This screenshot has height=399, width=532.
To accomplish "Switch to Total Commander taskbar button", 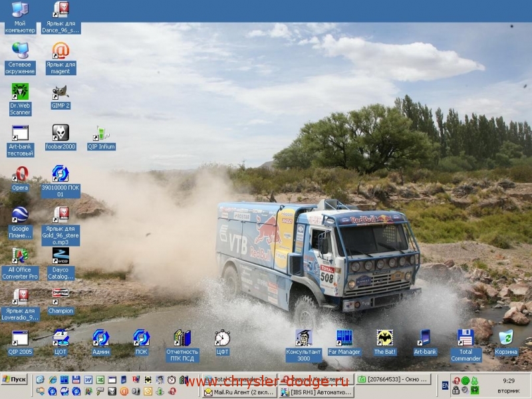I will pyautogui.click(x=239, y=379).
